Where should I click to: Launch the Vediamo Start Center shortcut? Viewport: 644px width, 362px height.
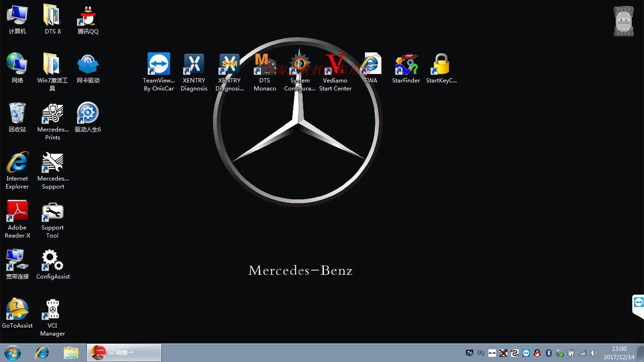pos(335,72)
